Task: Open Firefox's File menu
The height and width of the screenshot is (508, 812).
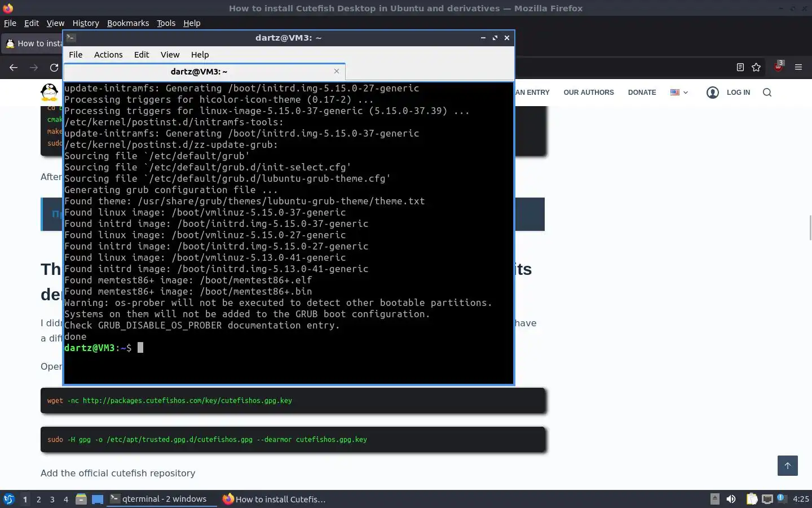Action: click(10, 23)
